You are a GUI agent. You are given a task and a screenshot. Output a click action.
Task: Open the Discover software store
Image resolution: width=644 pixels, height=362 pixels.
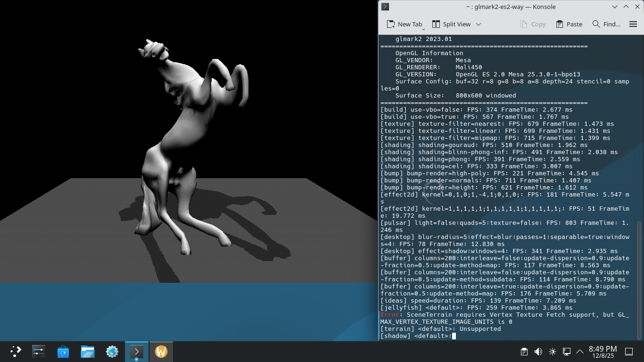click(63, 352)
